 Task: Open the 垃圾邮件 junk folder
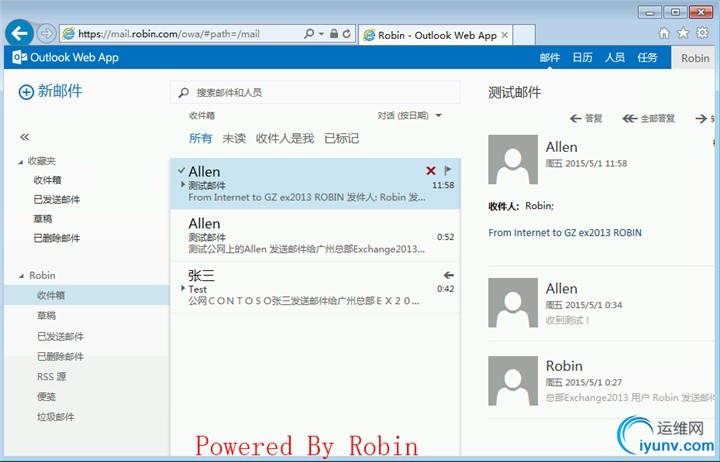coord(56,417)
